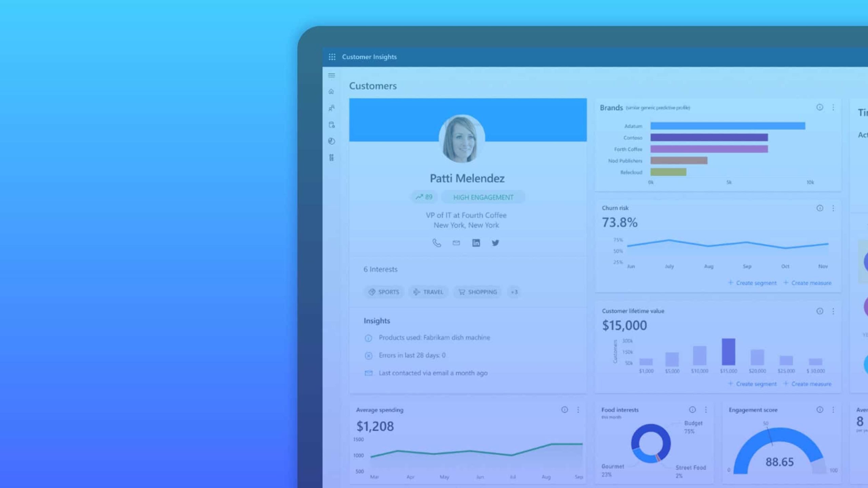Screen dimensions: 868x488
Task: Click the Customer Insights app grid icon
Action: [x=332, y=57]
